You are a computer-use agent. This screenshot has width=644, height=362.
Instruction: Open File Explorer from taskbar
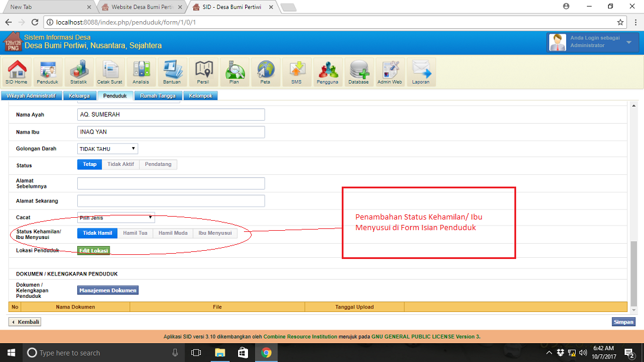point(220,353)
